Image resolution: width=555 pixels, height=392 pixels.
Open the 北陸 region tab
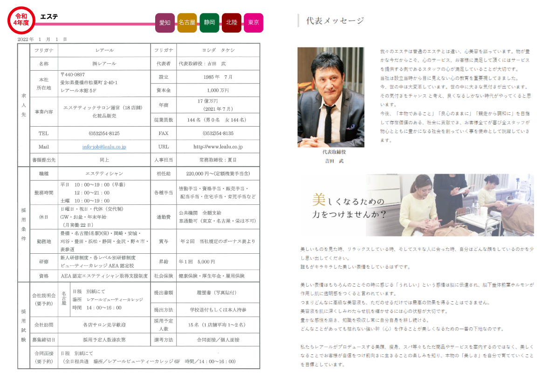[x=232, y=23]
